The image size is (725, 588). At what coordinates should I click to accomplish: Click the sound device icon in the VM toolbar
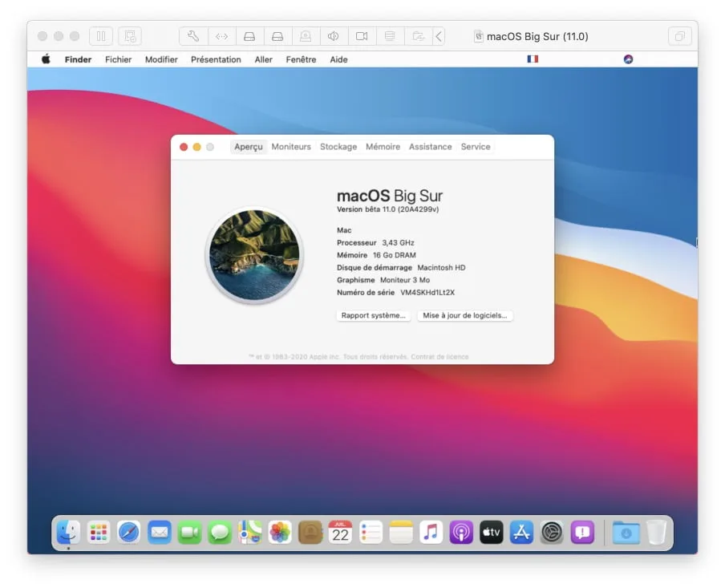click(x=334, y=35)
